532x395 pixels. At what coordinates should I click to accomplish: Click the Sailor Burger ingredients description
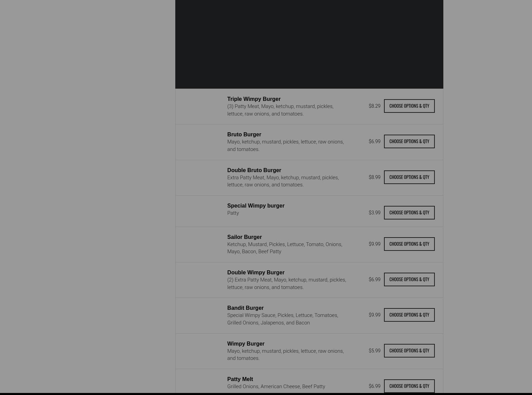pyautogui.click(x=285, y=248)
